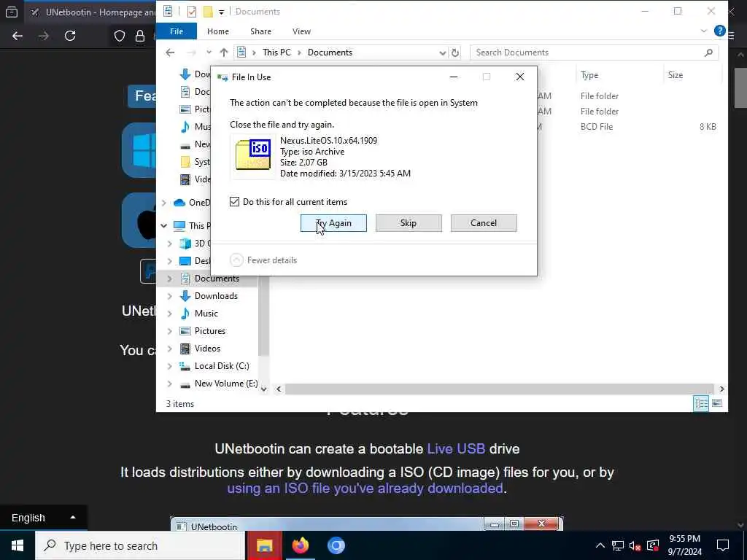Switch to the View ribbon tab

[x=301, y=31]
